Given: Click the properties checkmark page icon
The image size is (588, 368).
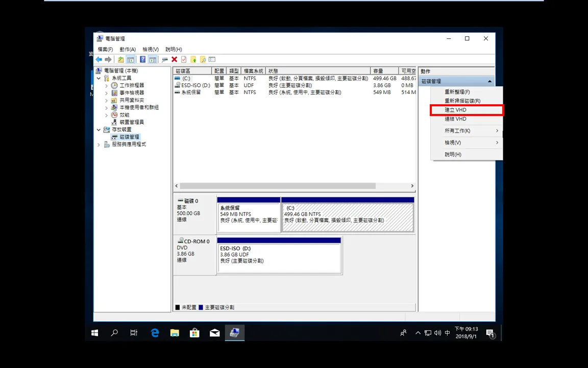Looking at the screenshot, I should pos(184,59).
